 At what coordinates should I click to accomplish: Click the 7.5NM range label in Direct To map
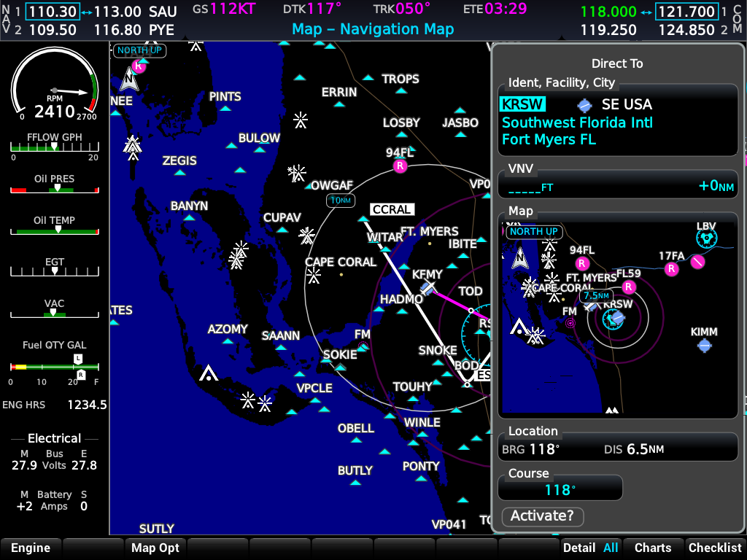point(597,296)
